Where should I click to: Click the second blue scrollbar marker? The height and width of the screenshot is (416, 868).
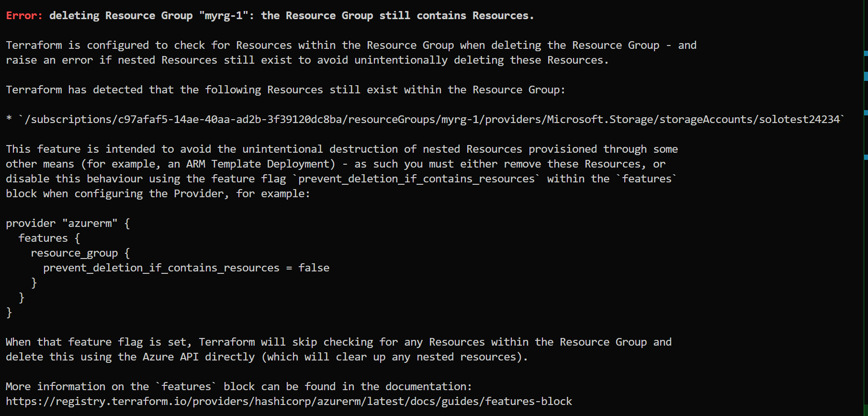866,76
